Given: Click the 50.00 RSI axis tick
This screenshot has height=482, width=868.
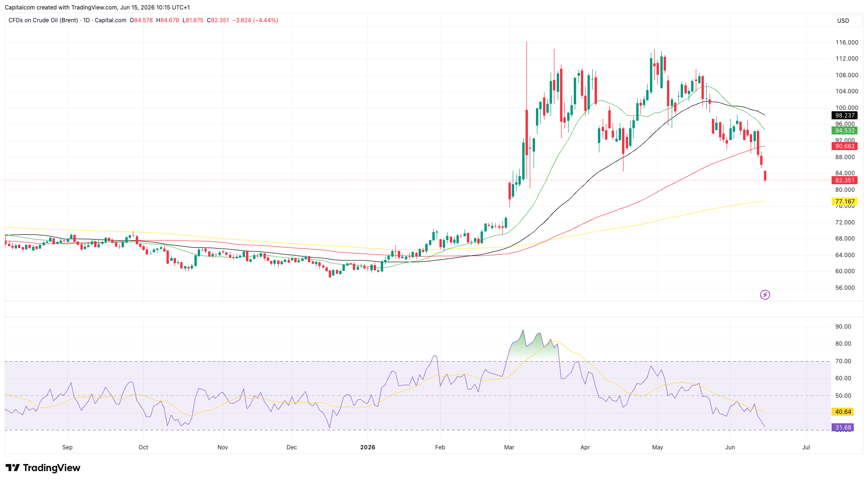Looking at the screenshot, I should pyautogui.click(x=843, y=396).
